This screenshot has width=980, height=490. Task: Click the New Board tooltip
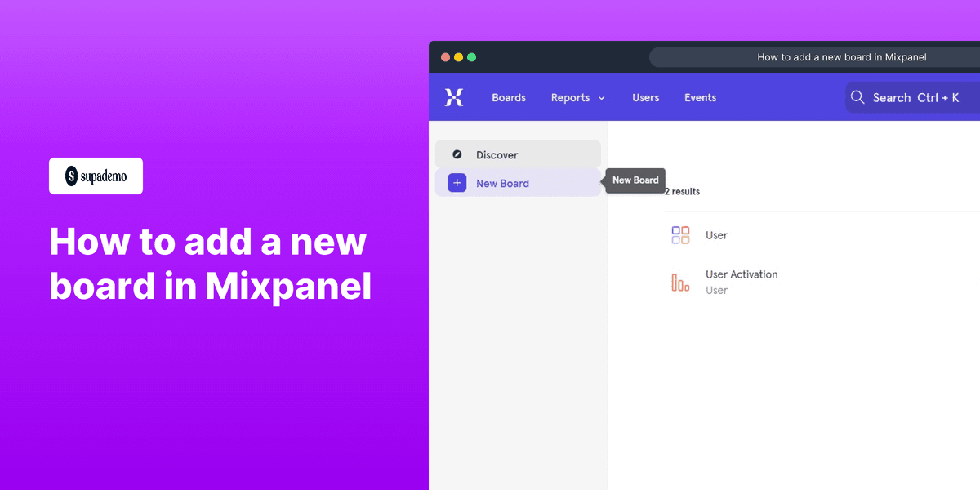pos(635,180)
